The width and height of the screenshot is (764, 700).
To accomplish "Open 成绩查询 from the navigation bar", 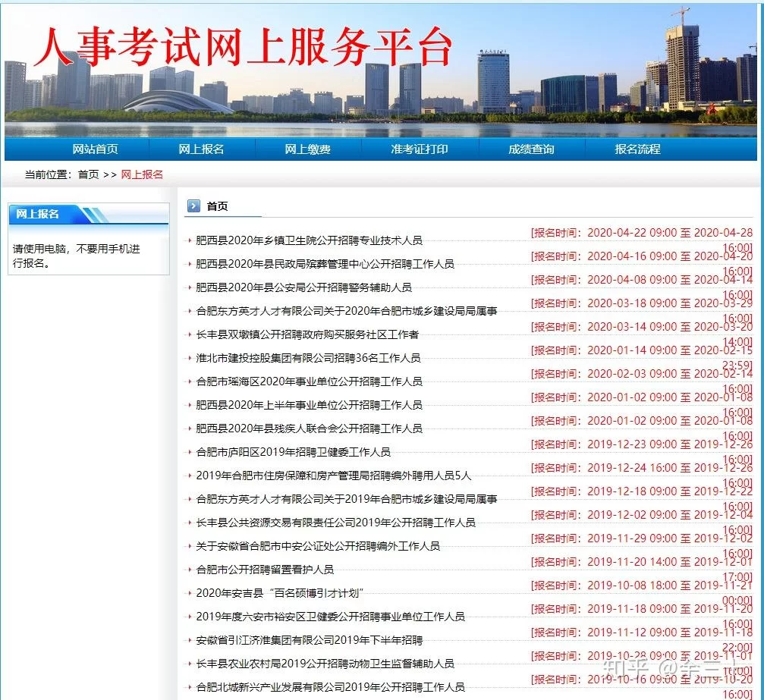I will coord(533,149).
